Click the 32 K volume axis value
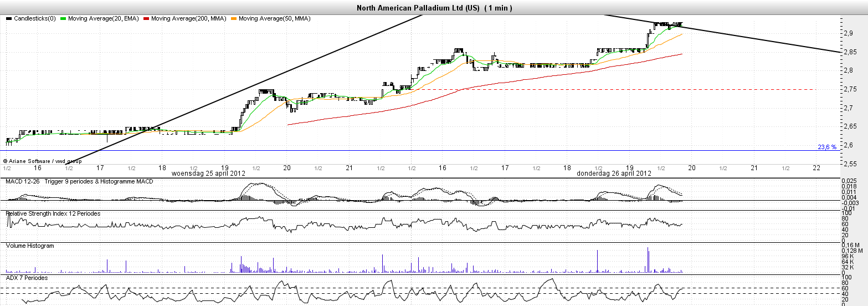Viewport: 868px width, 306px height. pos(849,267)
